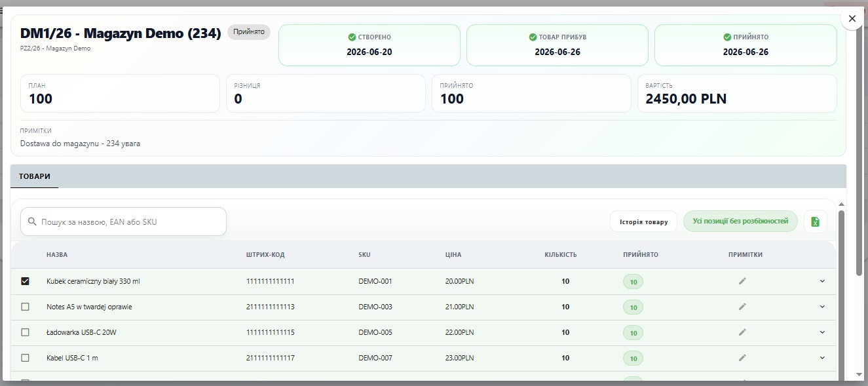
Task: Edit note for Notes A5 row
Action: point(742,307)
